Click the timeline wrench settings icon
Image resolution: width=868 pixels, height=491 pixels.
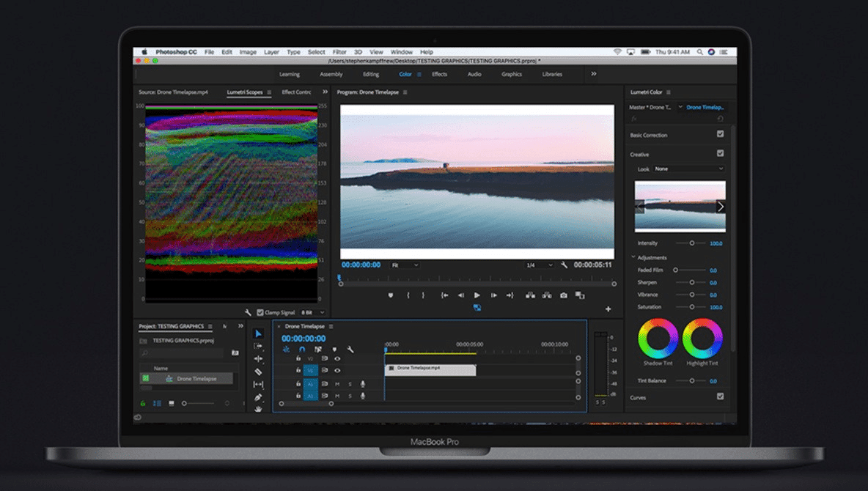350,350
